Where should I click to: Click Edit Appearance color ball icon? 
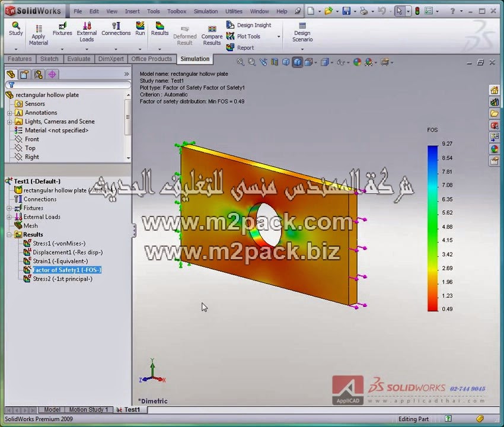click(x=357, y=62)
